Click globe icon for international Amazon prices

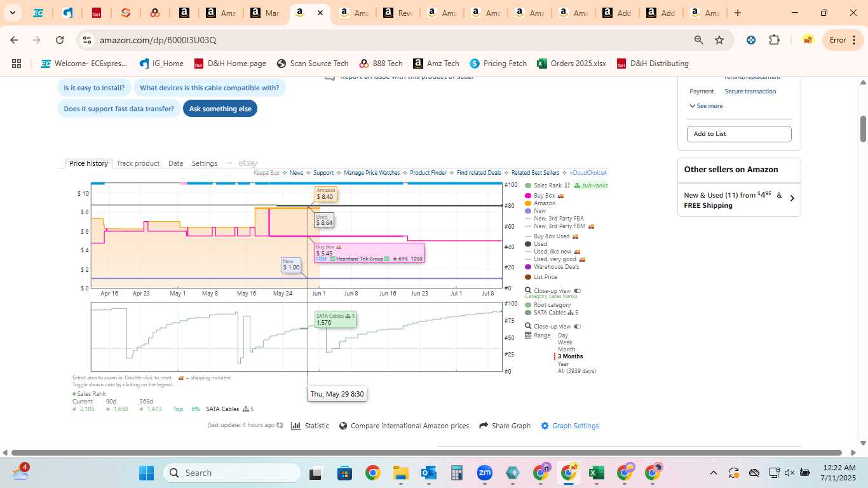[343, 426]
